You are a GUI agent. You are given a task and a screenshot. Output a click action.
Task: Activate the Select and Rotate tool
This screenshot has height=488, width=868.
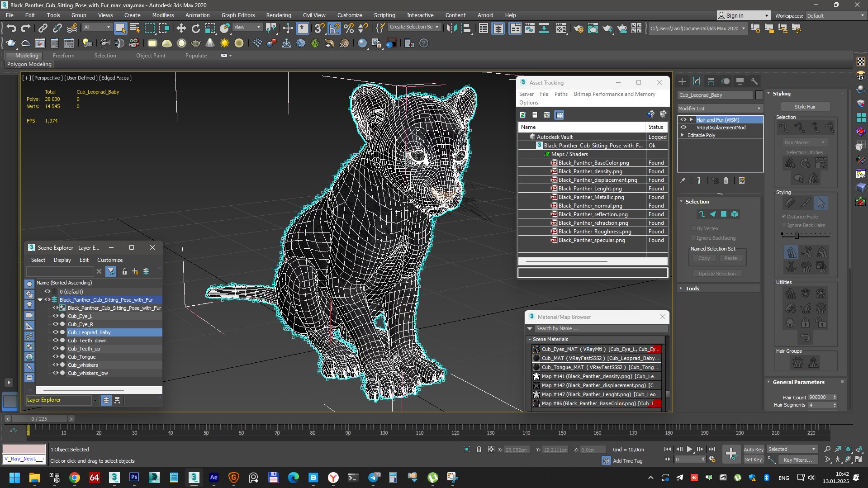(195, 28)
